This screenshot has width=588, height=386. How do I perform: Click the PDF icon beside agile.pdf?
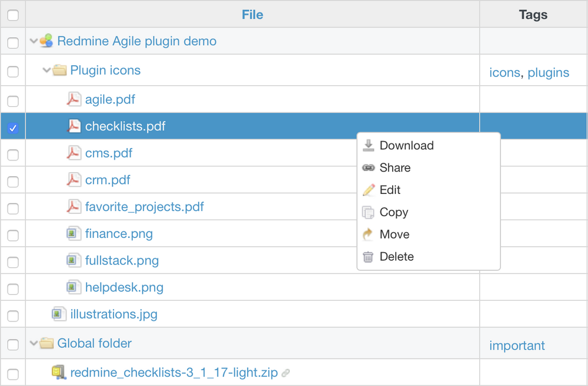click(73, 99)
